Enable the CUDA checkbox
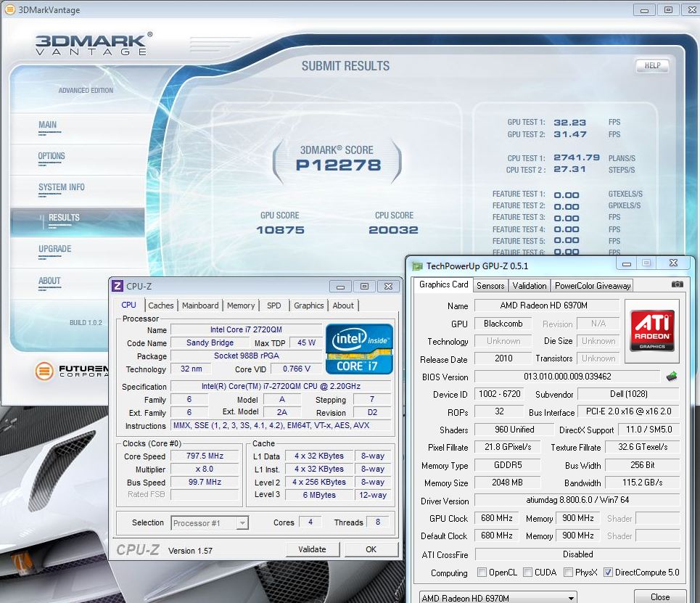Image resolution: width=700 pixels, height=603 pixels. click(527, 573)
